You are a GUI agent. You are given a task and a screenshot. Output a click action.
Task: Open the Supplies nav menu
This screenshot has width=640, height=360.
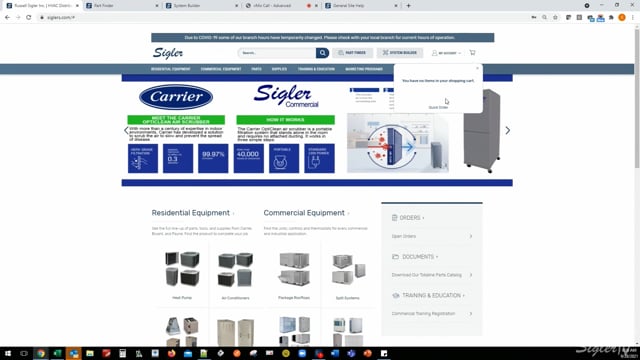pyautogui.click(x=279, y=69)
